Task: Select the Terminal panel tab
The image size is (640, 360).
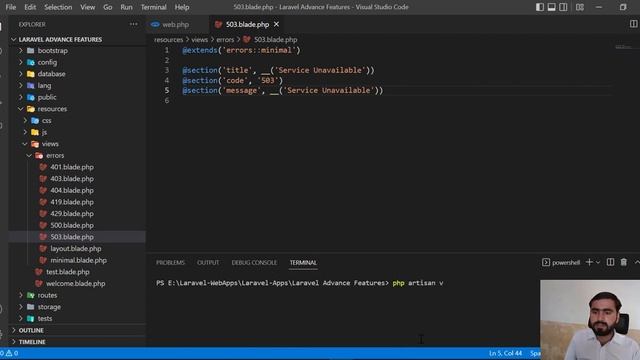Action: [x=303, y=262]
